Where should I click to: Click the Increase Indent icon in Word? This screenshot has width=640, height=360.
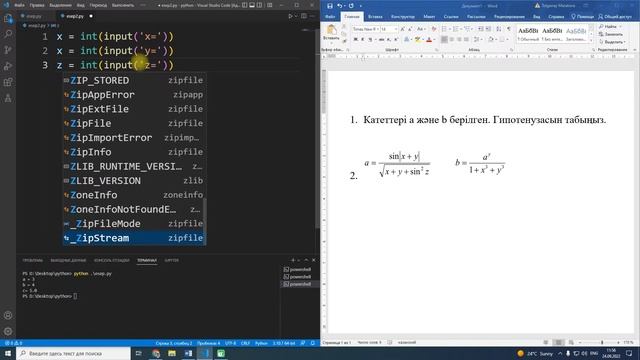(488, 29)
